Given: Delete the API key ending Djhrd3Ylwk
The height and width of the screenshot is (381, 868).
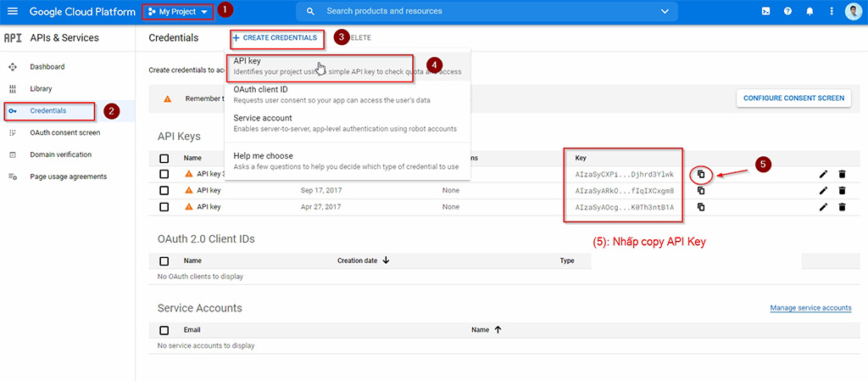Looking at the screenshot, I should [842, 174].
